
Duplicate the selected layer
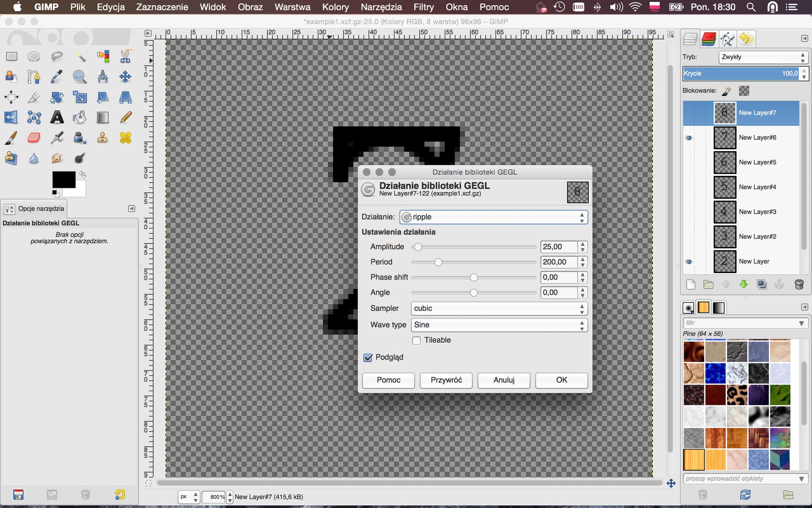tap(761, 284)
